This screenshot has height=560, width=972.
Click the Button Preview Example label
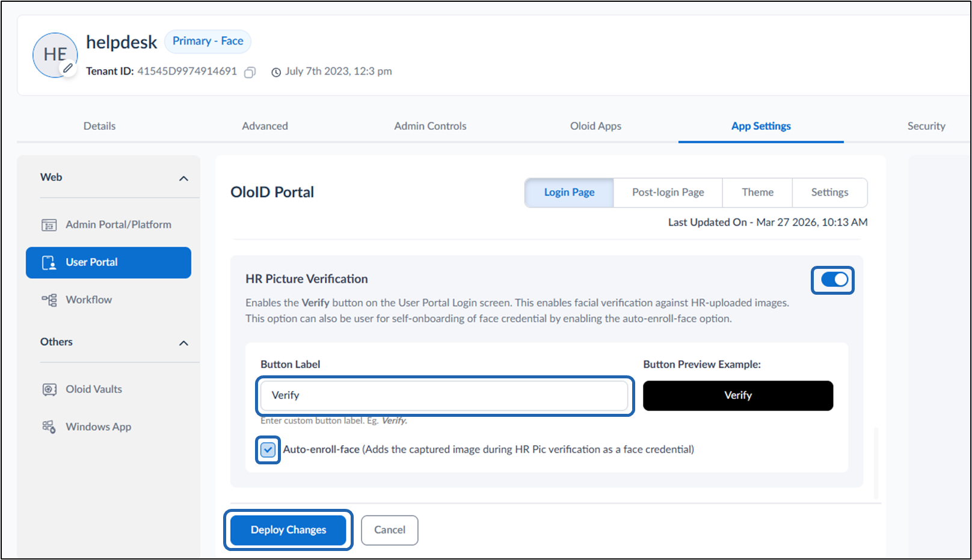[x=702, y=365]
